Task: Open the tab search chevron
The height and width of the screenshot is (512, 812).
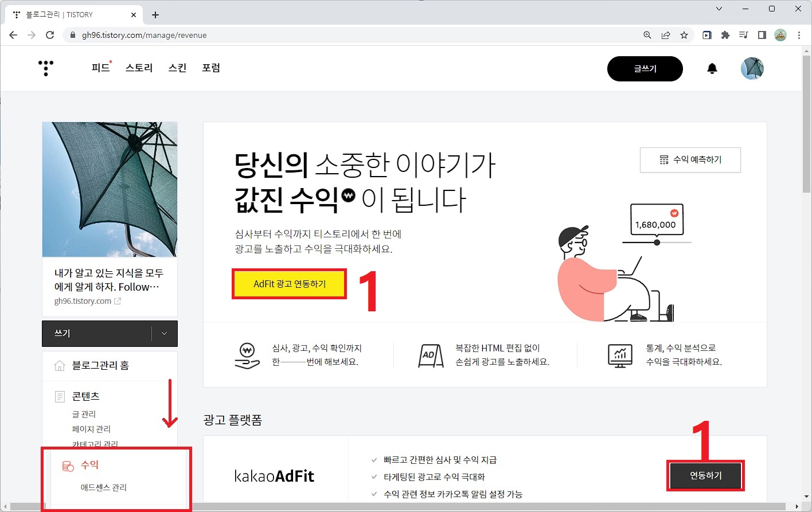Action: point(719,9)
